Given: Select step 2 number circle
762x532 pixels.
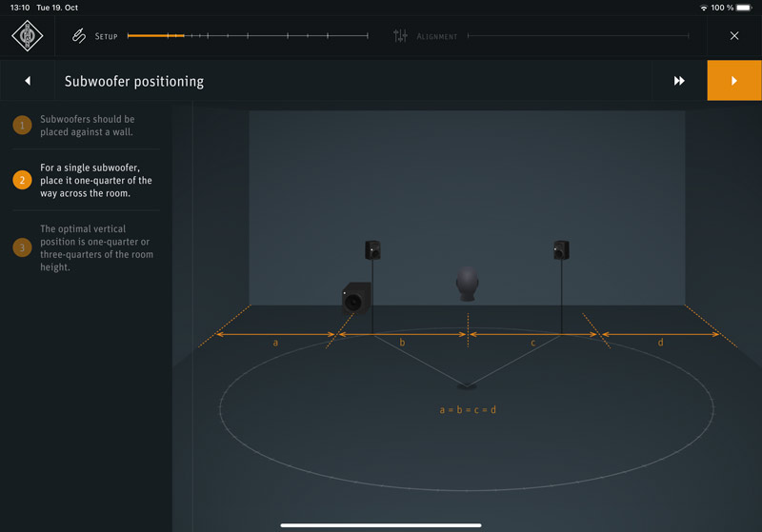Looking at the screenshot, I should pos(22,180).
